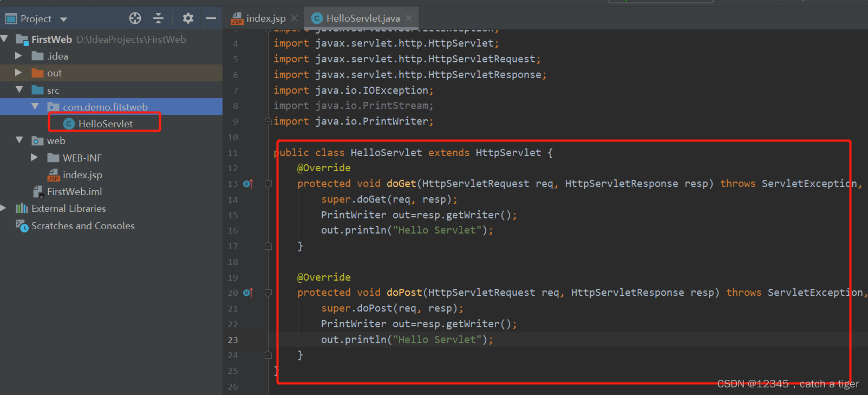Click the import java.io.IOException line
The height and width of the screenshot is (395, 868).
354,90
